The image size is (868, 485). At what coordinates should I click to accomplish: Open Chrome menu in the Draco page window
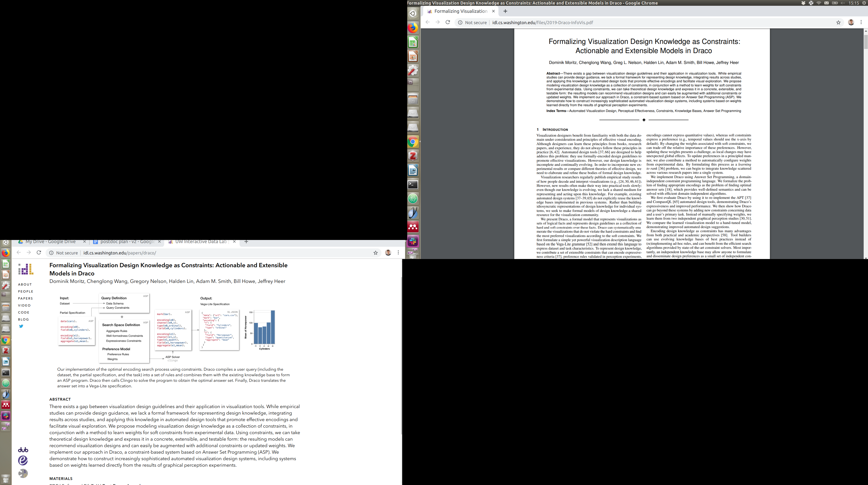pyautogui.click(x=398, y=253)
